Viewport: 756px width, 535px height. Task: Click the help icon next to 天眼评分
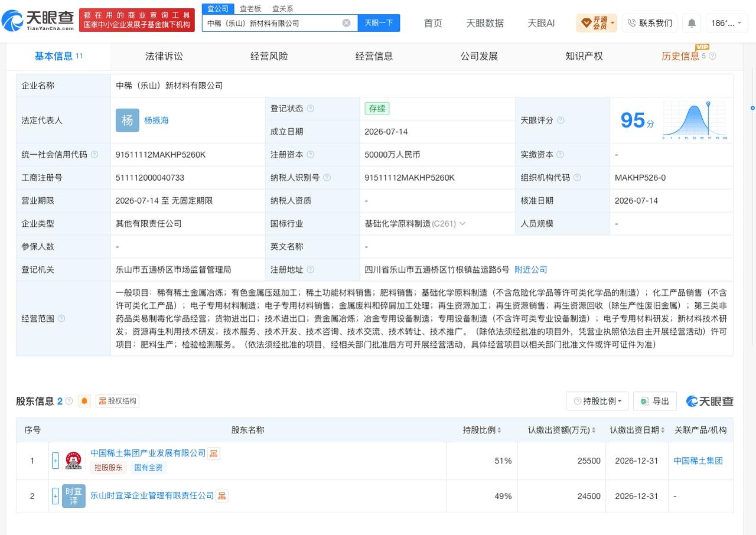(561, 120)
